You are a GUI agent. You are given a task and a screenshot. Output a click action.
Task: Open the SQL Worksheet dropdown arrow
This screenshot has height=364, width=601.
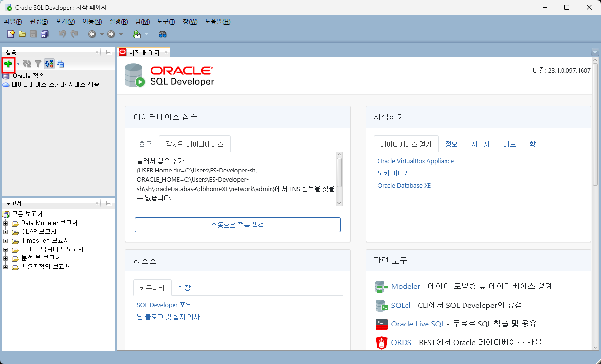point(146,34)
